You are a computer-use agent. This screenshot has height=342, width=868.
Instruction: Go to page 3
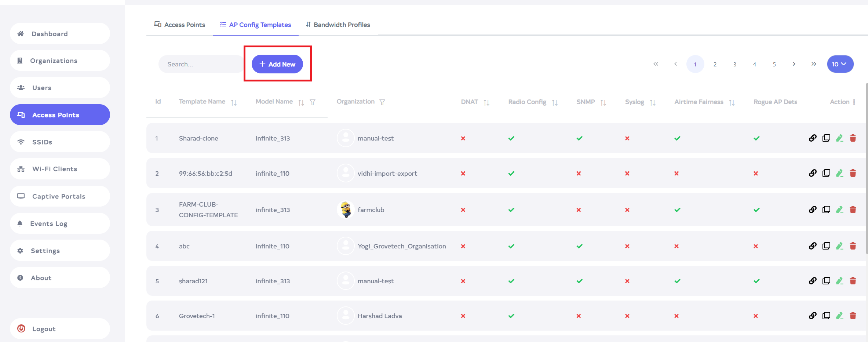[x=734, y=64]
